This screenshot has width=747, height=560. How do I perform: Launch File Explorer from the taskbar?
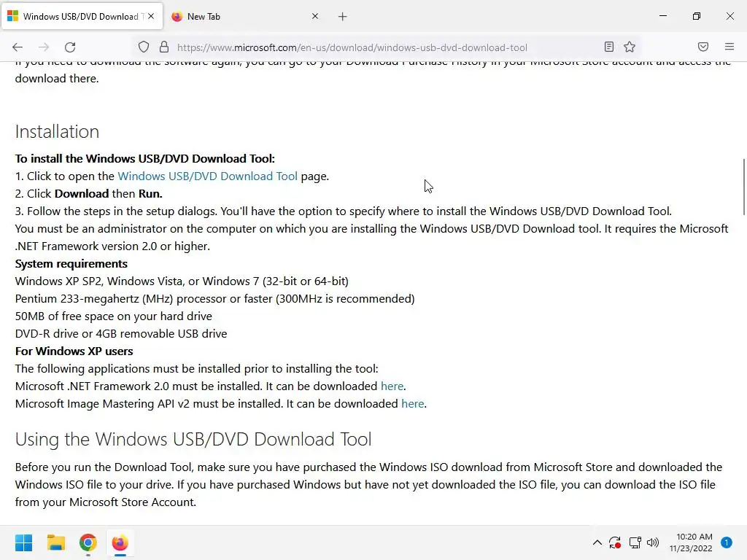(55, 542)
